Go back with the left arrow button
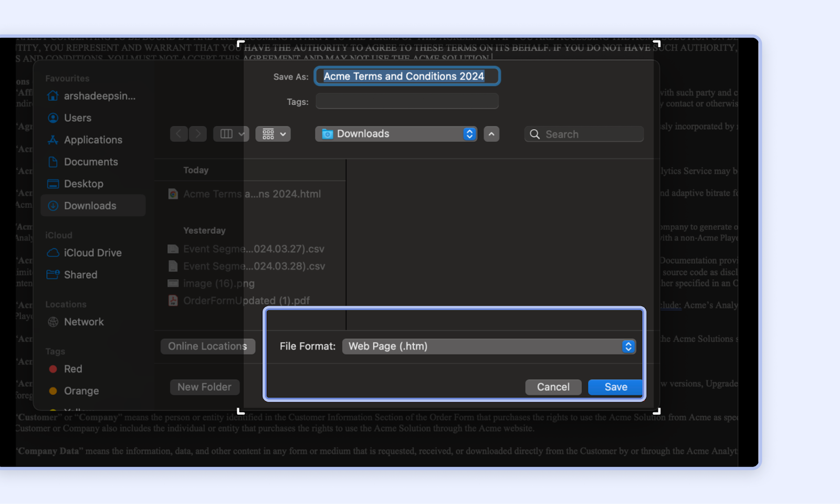The width and height of the screenshot is (840, 504). (x=179, y=134)
